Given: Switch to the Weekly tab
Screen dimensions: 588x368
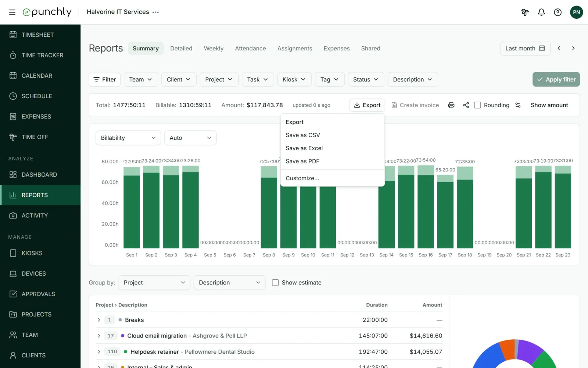Looking at the screenshot, I should click(x=214, y=48).
